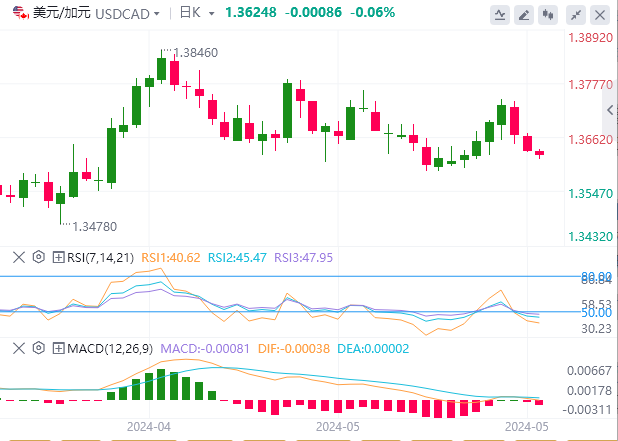
Task: Remove the MACD indicator with its X
Action: pos(19,348)
